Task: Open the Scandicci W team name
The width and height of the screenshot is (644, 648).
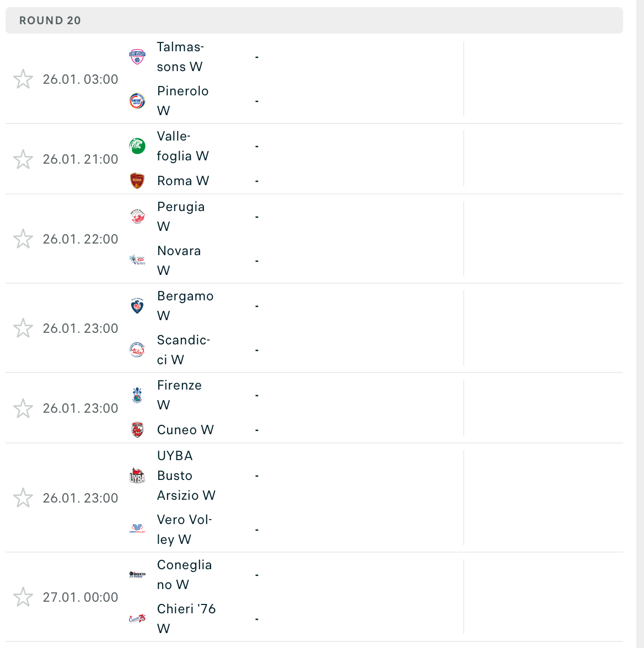Action: click(x=183, y=349)
